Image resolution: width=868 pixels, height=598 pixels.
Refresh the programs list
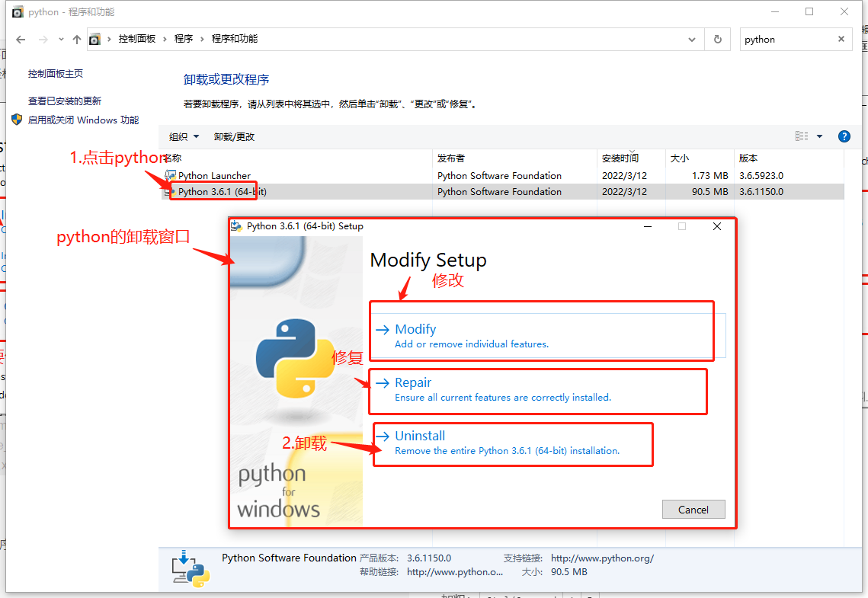pos(717,40)
